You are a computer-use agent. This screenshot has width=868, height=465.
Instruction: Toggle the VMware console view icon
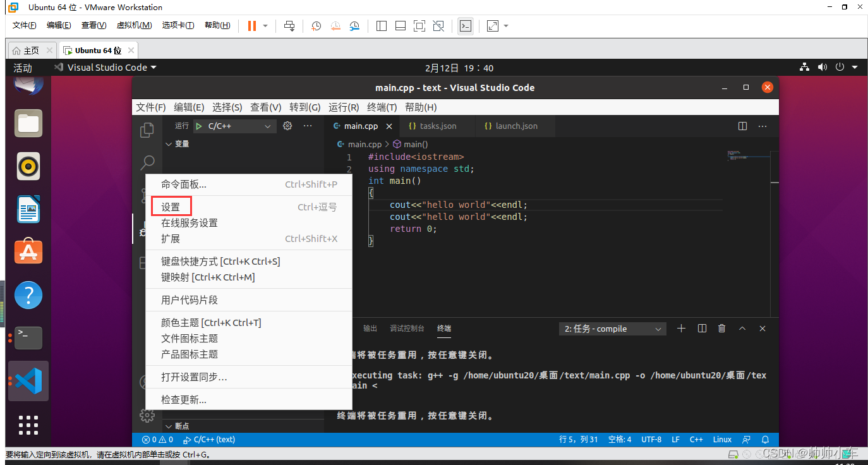click(x=466, y=26)
